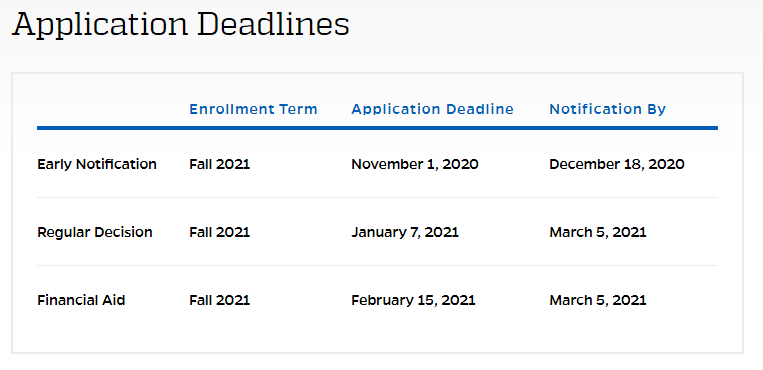Select the Application Deadline column header

432,109
